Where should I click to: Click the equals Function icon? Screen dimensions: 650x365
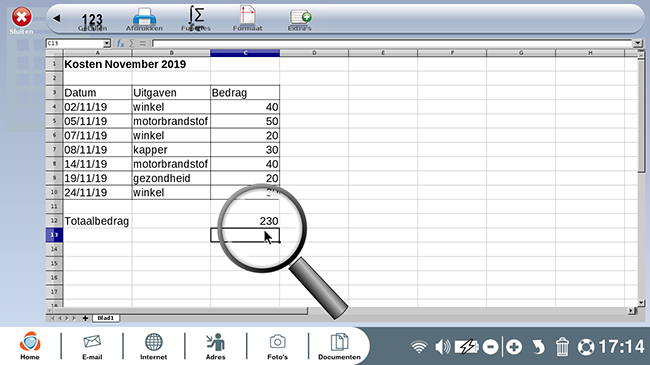tap(143, 44)
